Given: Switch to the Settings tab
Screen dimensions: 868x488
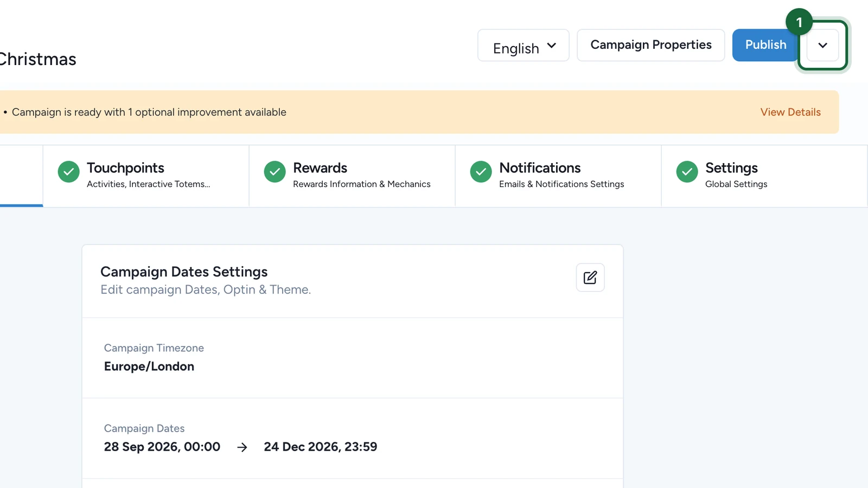Looking at the screenshot, I should (x=764, y=176).
